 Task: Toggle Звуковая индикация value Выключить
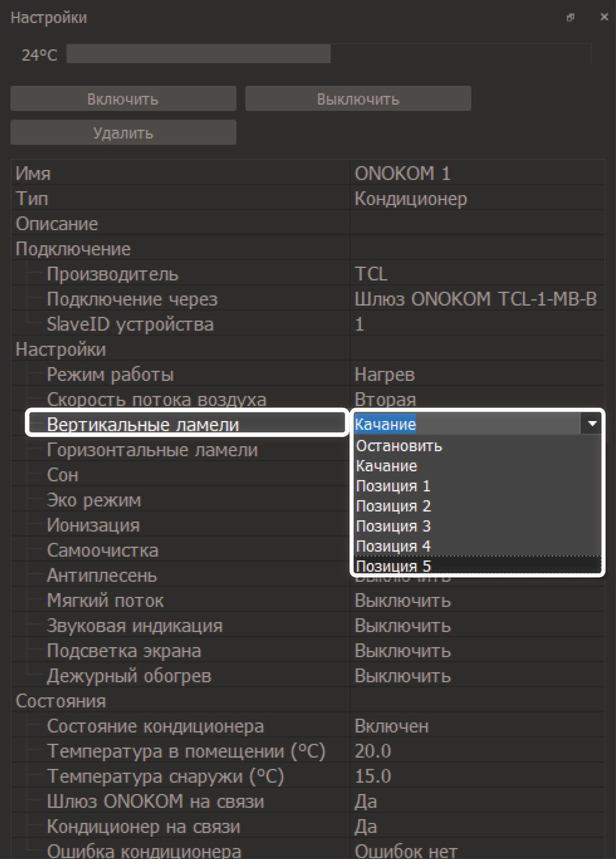point(402,626)
